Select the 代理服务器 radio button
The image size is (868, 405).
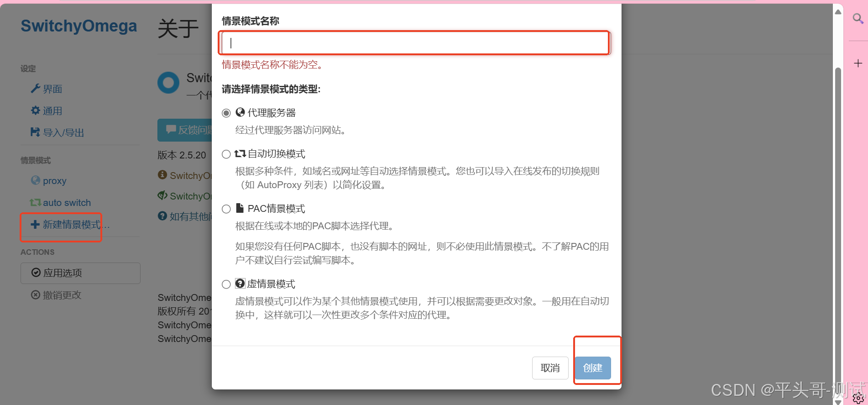click(x=226, y=113)
